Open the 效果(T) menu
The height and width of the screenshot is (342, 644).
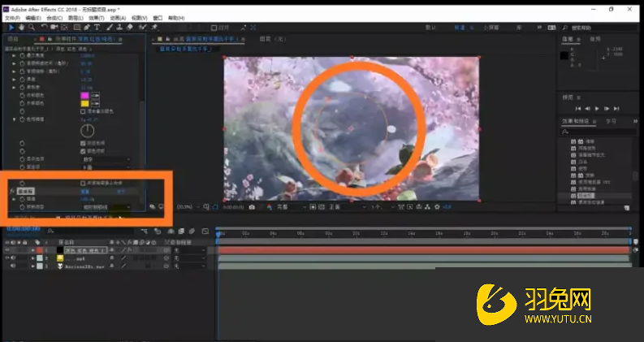[x=97, y=18]
